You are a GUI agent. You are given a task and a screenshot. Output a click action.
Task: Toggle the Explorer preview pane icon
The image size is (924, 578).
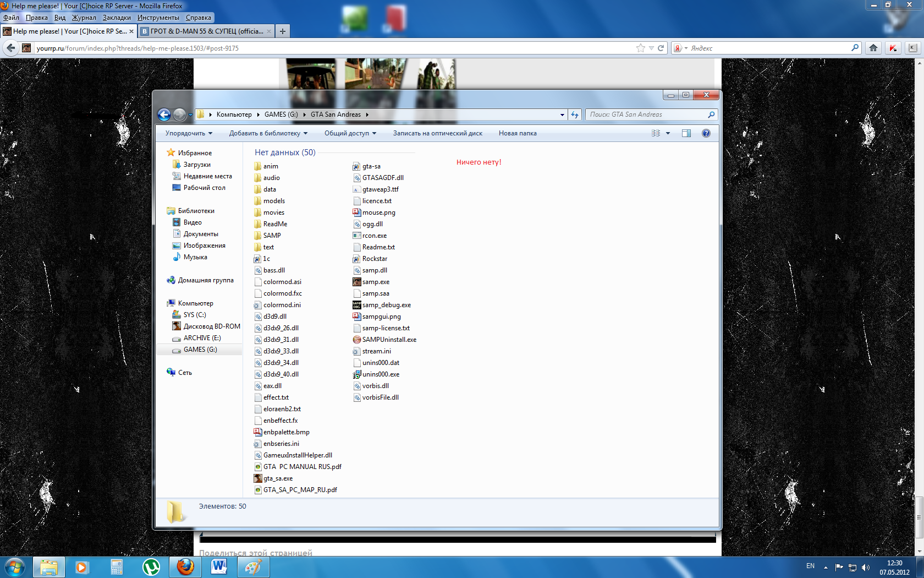686,133
